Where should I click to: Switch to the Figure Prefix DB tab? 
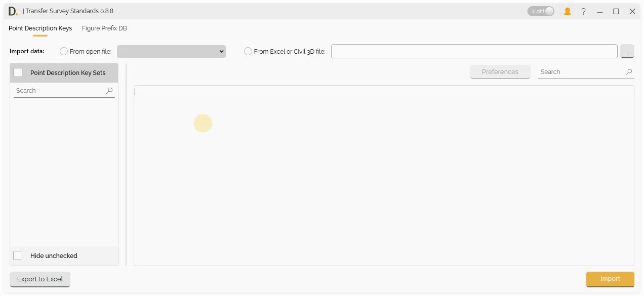click(x=103, y=28)
